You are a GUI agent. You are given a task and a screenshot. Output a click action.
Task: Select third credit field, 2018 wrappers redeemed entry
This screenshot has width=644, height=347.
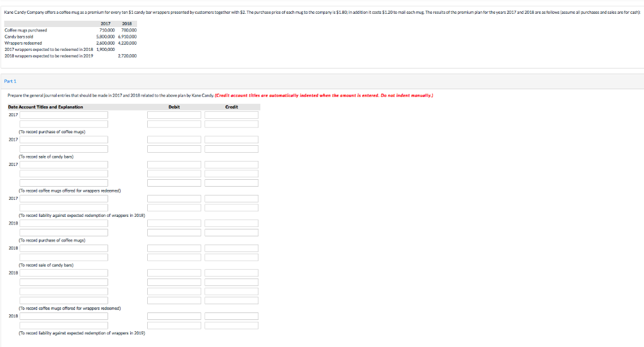(x=231, y=292)
